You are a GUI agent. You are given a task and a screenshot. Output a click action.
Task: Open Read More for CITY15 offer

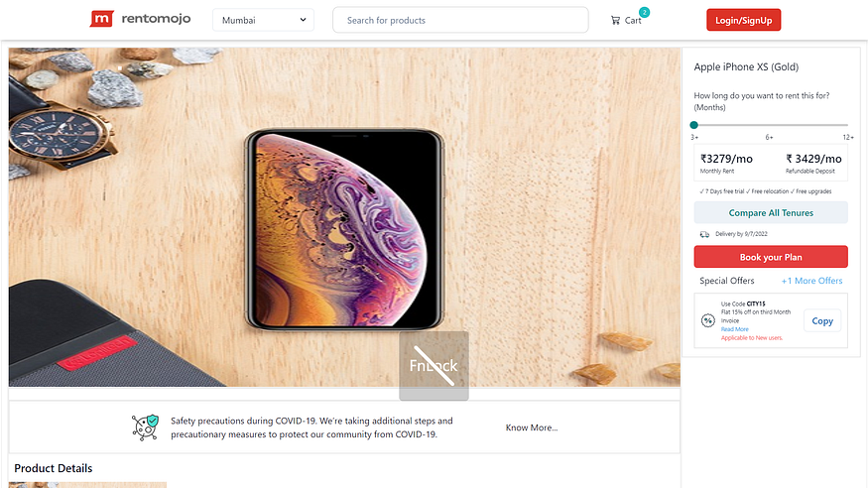coord(735,329)
